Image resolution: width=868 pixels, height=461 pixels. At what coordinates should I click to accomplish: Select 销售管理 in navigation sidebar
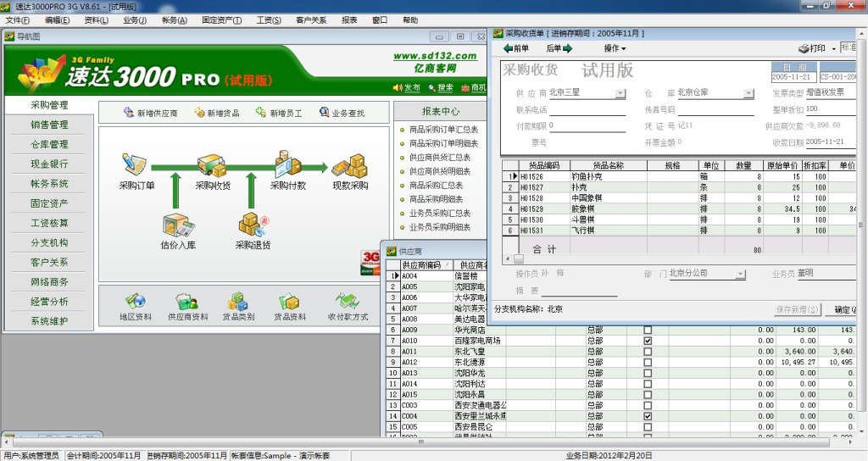point(49,125)
